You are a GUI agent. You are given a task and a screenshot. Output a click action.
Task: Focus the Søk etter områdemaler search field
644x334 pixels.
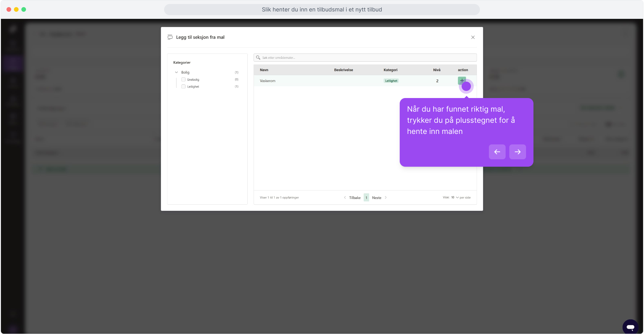(365, 58)
